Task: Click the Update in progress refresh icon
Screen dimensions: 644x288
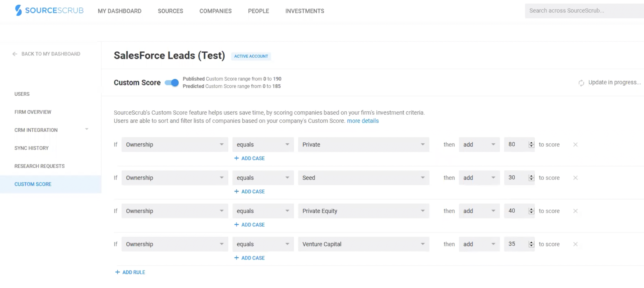Action: (581, 83)
